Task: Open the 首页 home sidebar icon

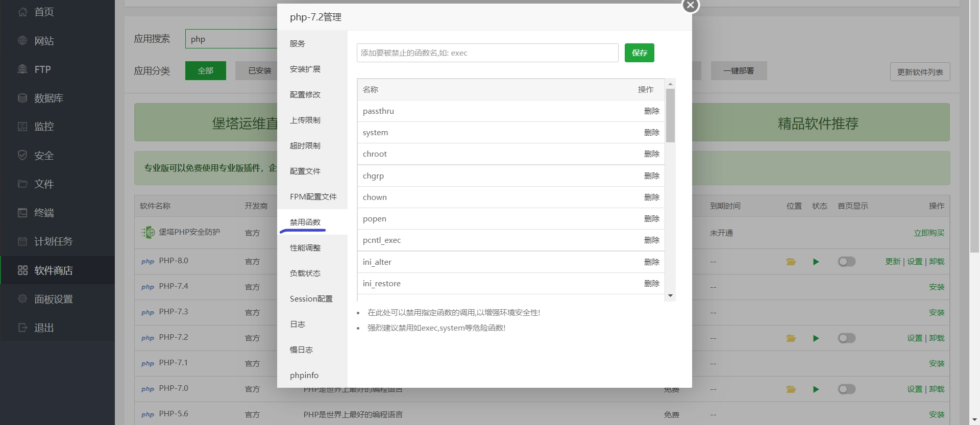Action: tap(22, 12)
